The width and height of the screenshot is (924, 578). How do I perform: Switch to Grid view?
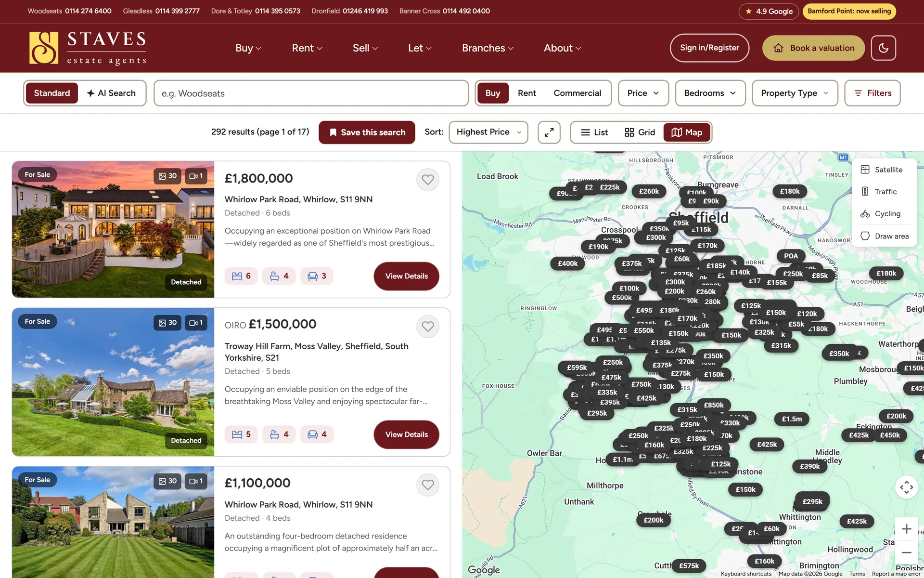click(x=640, y=132)
